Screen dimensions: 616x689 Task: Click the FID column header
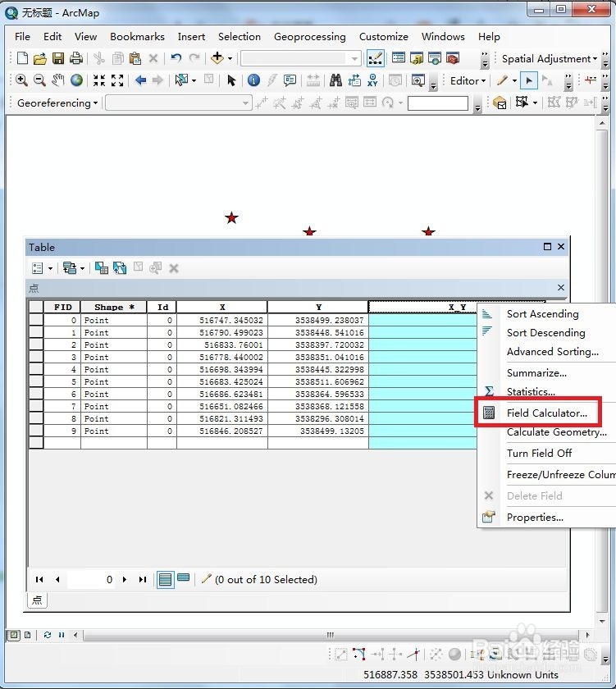tap(62, 307)
